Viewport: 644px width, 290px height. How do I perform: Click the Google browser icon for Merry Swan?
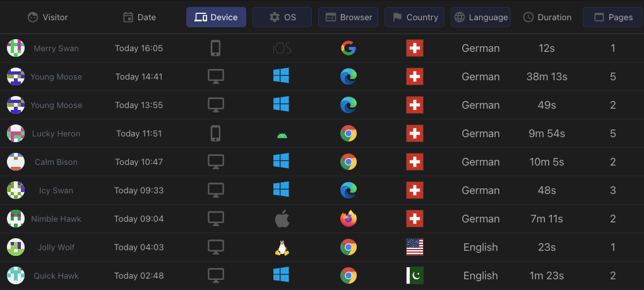coord(349,48)
